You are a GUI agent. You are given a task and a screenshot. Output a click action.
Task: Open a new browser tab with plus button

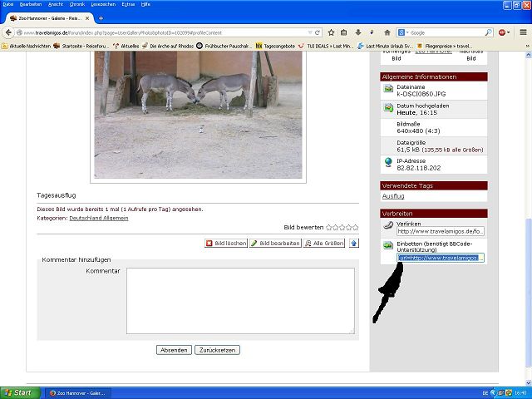click(101, 18)
